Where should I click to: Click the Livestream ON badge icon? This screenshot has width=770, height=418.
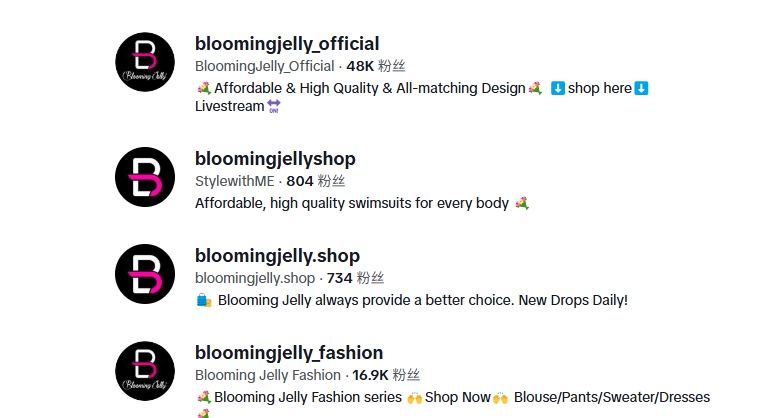(274, 107)
